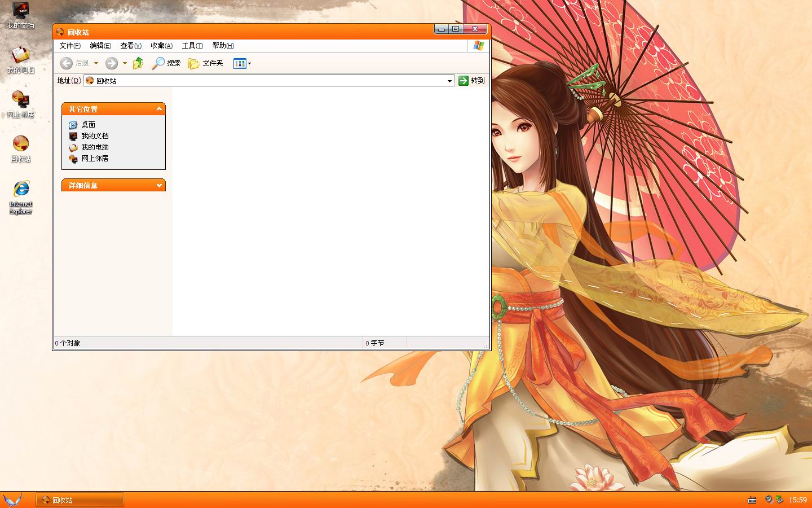Click the Start button on taskbar
812x508 pixels.
point(12,500)
